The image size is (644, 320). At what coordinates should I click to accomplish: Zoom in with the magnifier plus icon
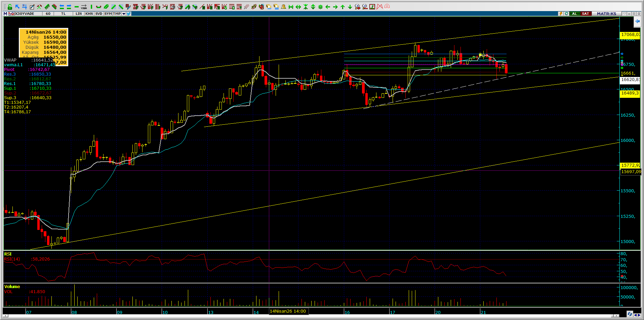tap(357, 7)
